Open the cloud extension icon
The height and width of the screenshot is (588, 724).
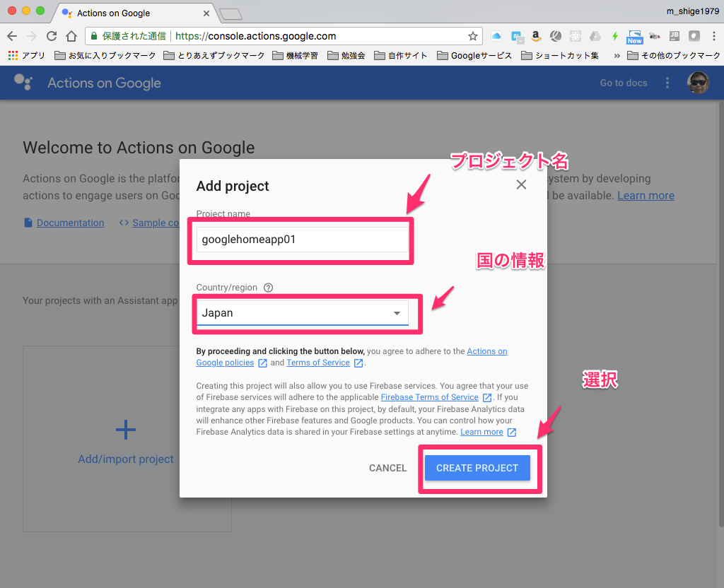496,36
